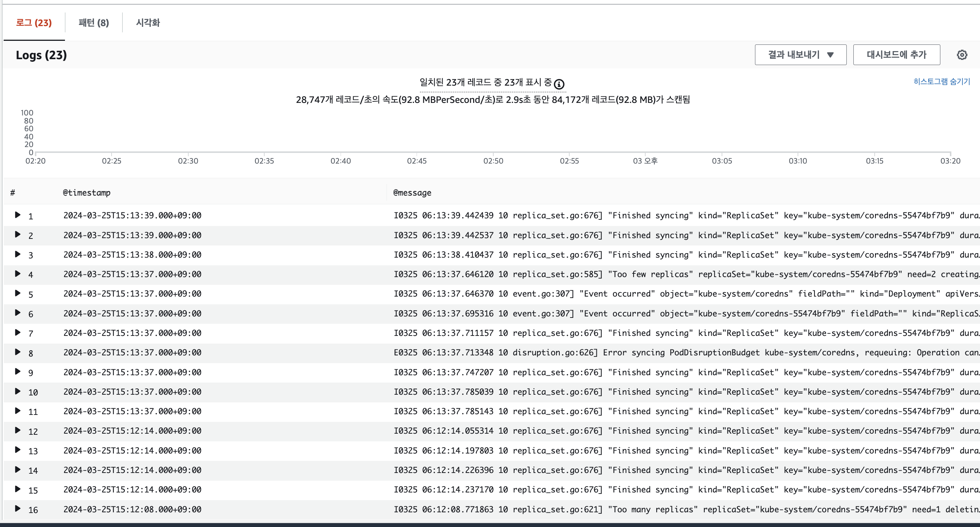Select the 로그 (23) tab
This screenshot has width=980, height=527.
point(34,23)
